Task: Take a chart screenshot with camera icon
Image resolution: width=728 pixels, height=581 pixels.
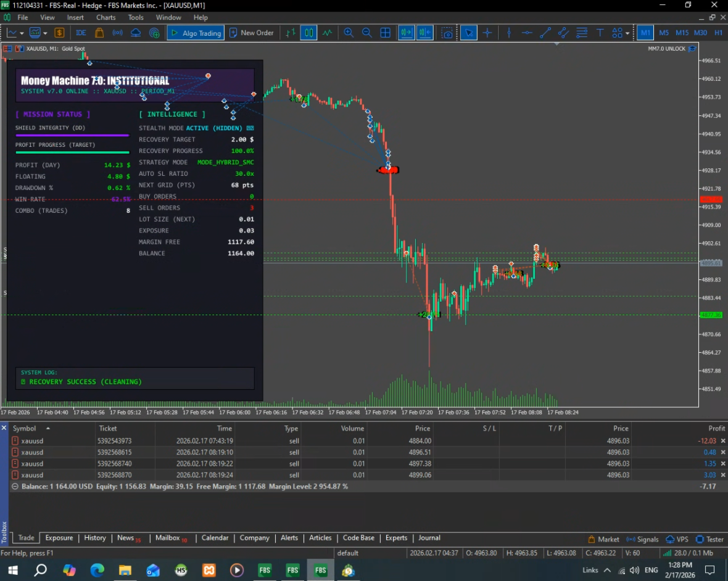Action: click(x=447, y=33)
